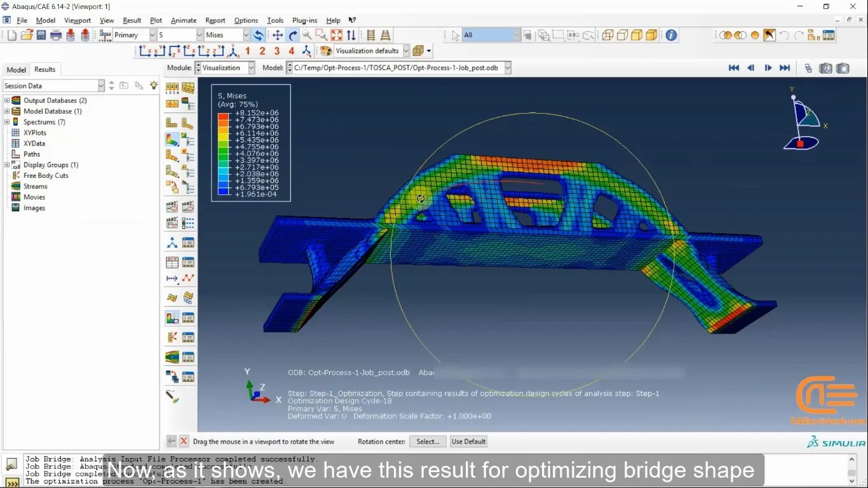Capture viewport with the rightmost camera icon
Screen dimensions: 868x488
click(843, 68)
